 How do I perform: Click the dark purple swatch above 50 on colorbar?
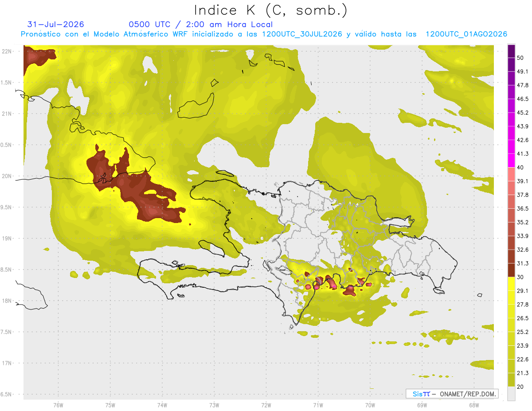(511, 51)
